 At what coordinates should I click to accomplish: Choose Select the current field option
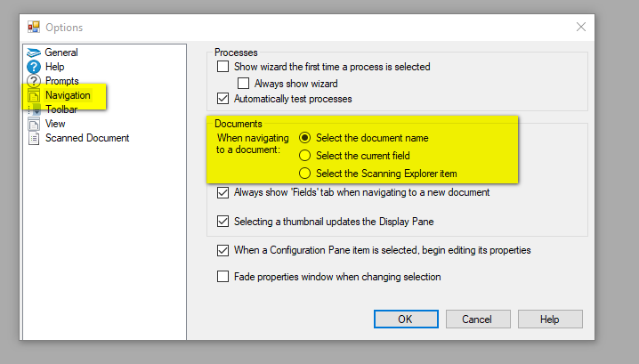pyautogui.click(x=305, y=156)
